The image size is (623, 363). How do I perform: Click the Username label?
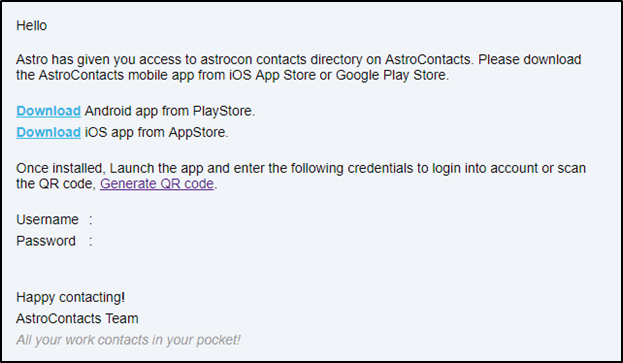point(47,220)
